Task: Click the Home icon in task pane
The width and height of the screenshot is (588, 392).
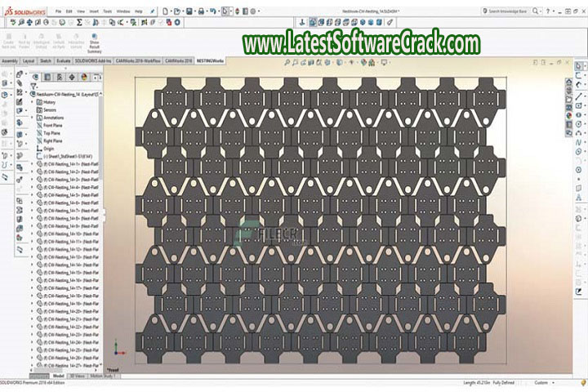Action: (569, 82)
